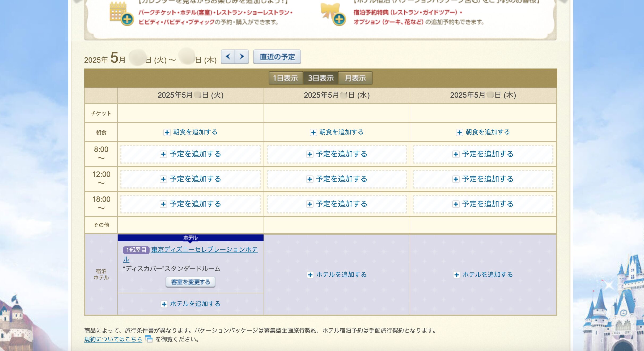Click the ribbon plus icon in banner
Image resolution: width=644 pixels, height=351 pixels.
pyautogui.click(x=333, y=14)
